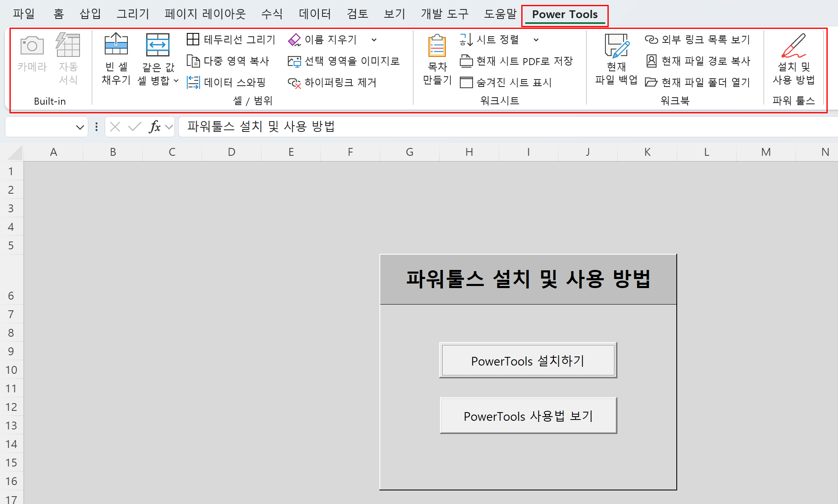Expand the chevron next to fx
Image resolution: width=838 pixels, height=504 pixels.
click(x=169, y=127)
